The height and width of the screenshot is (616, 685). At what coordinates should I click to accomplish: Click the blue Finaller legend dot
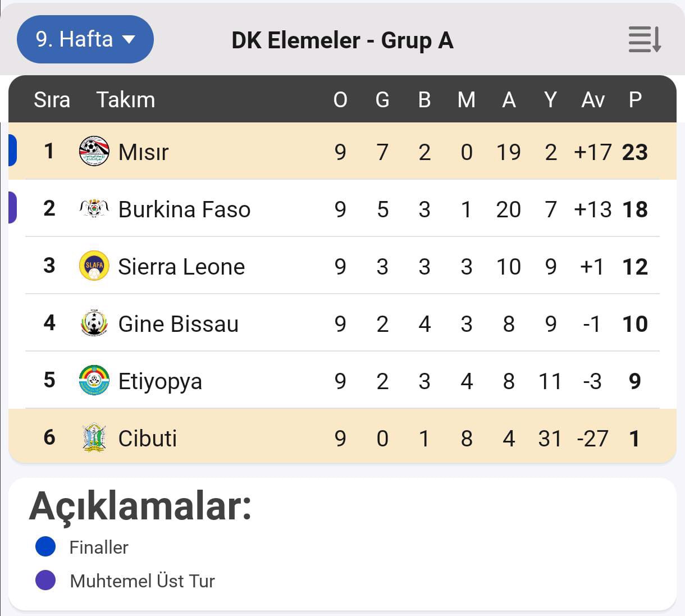[x=45, y=546]
